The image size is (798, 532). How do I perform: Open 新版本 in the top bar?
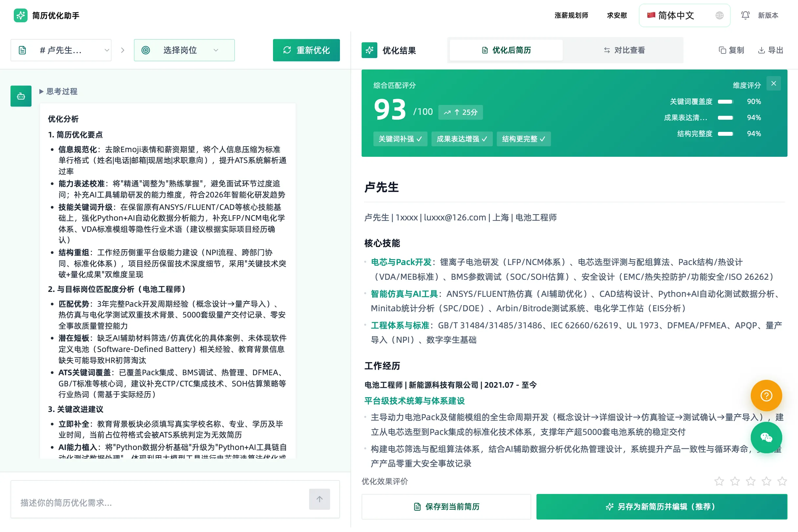(768, 15)
